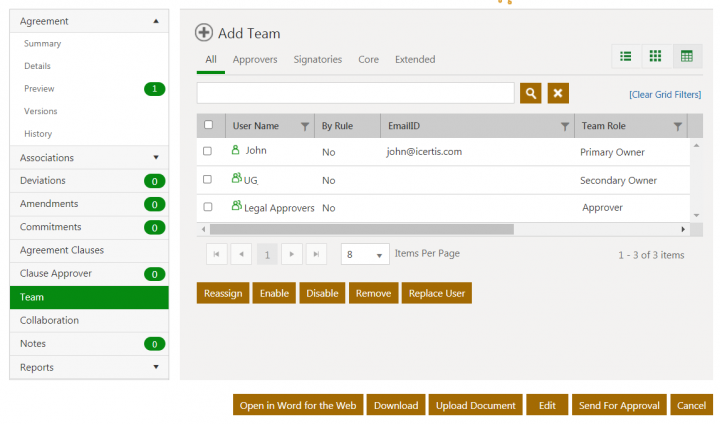Switch to the Approvers tab

(255, 60)
